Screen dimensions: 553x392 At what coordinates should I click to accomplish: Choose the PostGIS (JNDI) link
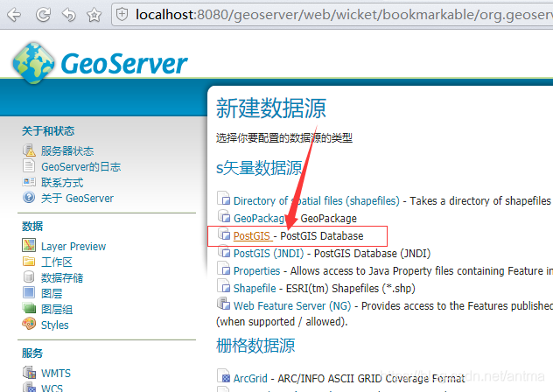(x=269, y=254)
